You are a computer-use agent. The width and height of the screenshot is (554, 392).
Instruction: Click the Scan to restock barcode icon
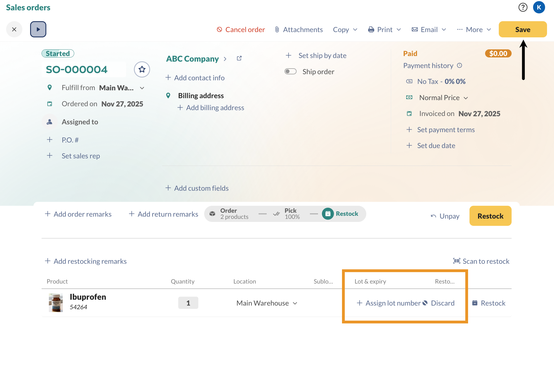457,261
